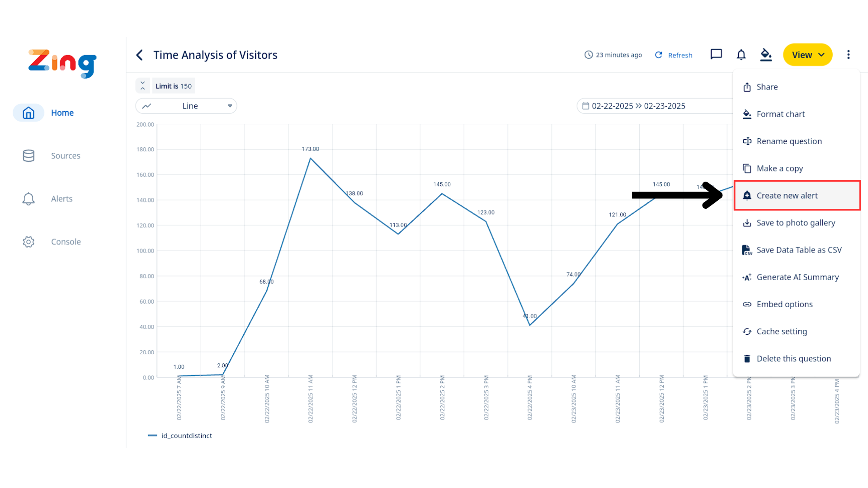Select Delete this question

(x=793, y=358)
